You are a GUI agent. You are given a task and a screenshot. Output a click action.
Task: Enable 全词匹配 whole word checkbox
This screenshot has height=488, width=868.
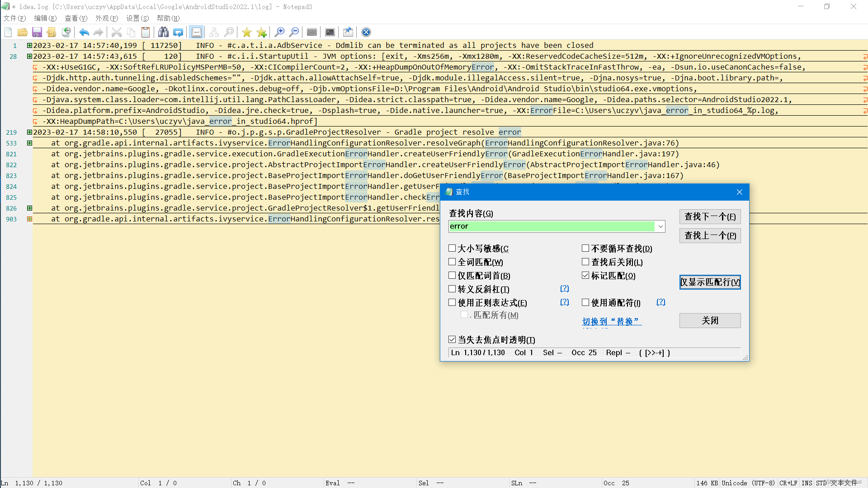[452, 262]
